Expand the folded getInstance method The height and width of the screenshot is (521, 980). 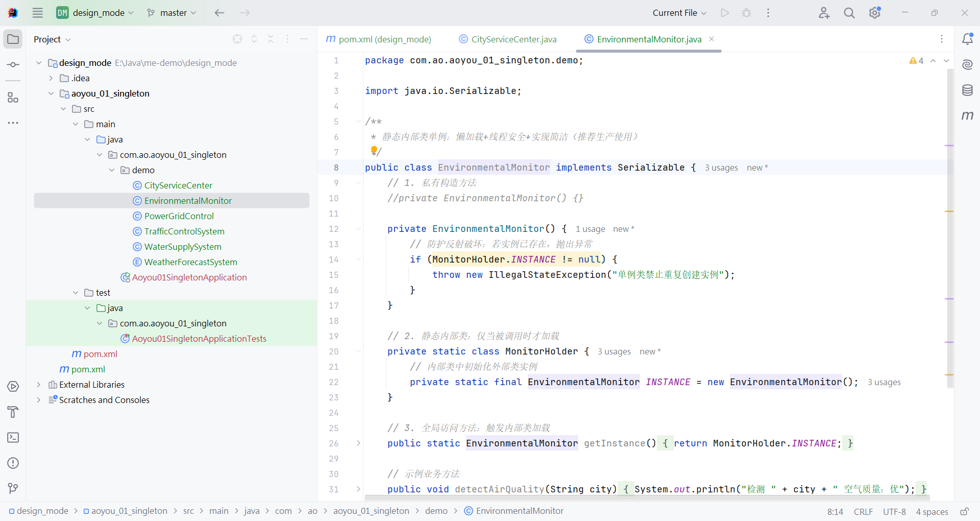pyautogui.click(x=358, y=443)
